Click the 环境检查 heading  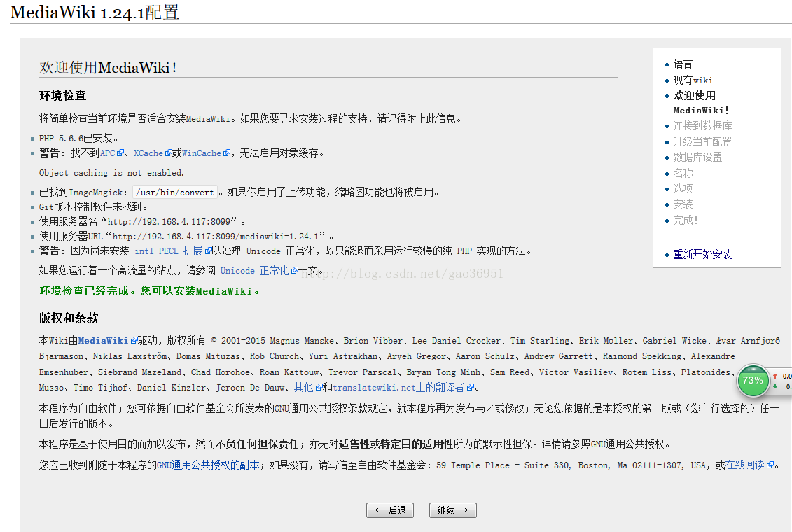tap(62, 95)
